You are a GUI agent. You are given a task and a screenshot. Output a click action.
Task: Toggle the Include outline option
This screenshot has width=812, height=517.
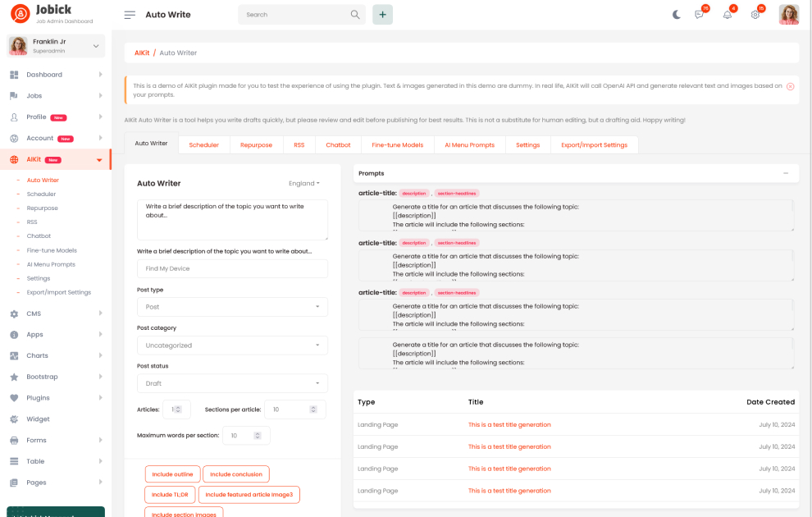point(172,474)
